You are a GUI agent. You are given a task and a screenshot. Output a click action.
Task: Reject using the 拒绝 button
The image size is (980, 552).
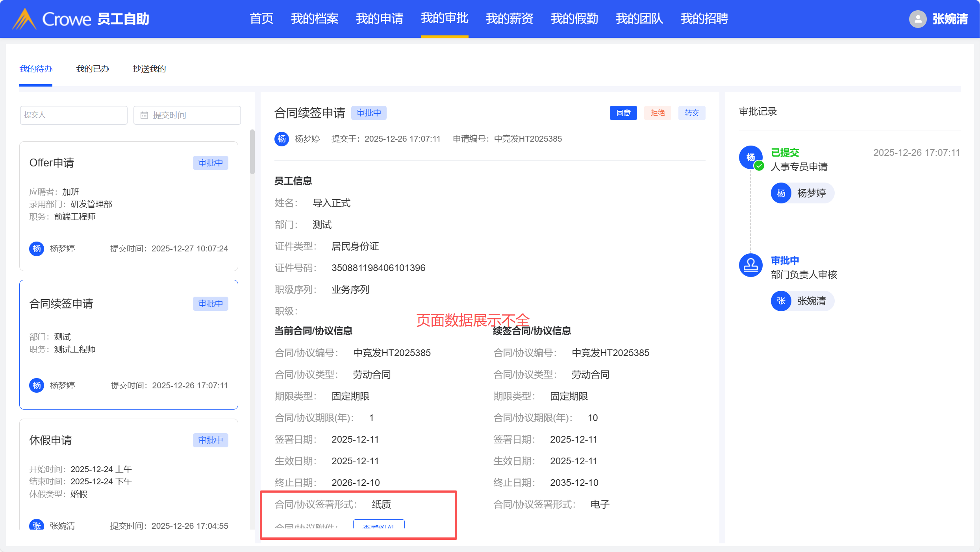tap(657, 113)
